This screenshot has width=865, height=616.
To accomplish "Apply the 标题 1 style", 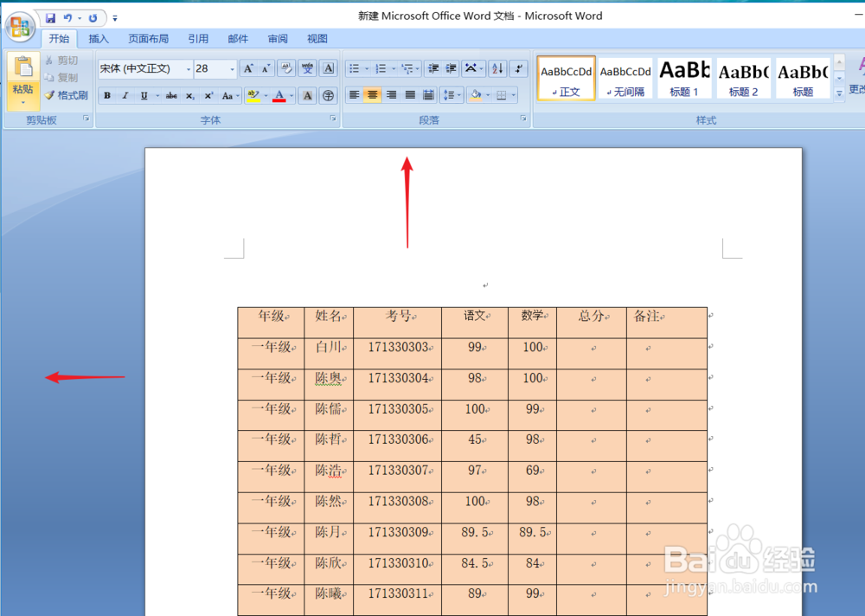I will [x=684, y=78].
